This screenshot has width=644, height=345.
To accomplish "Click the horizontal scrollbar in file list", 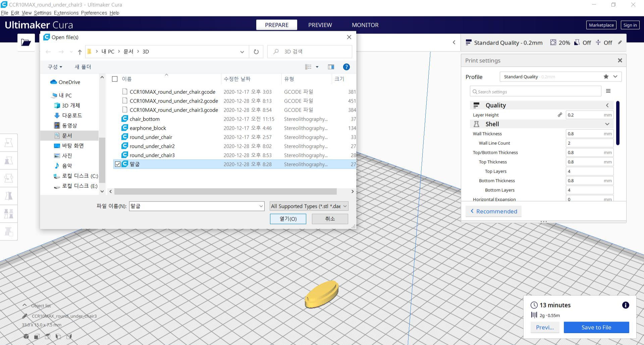I will point(225,191).
